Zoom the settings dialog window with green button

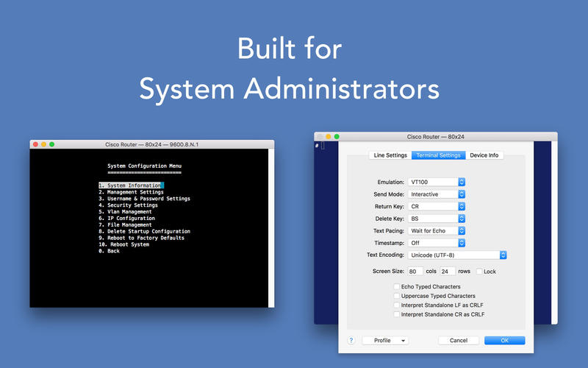pos(337,136)
